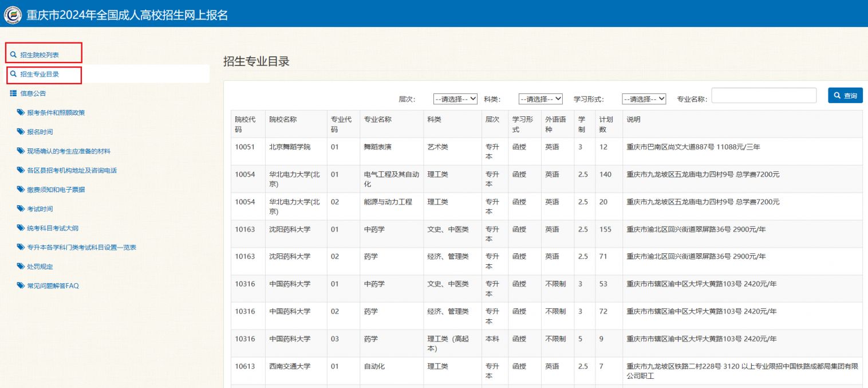Select 信息公告 sidebar section

[33, 93]
